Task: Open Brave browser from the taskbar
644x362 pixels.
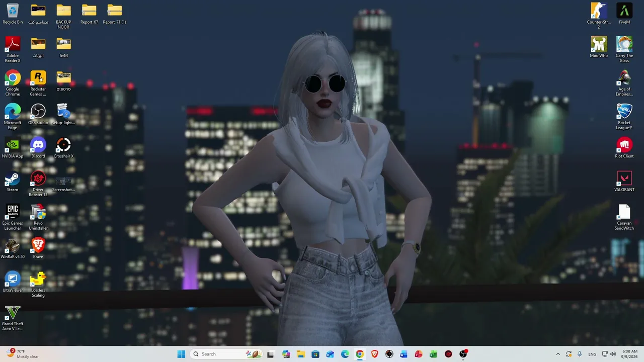Action: pyautogui.click(x=374, y=354)
